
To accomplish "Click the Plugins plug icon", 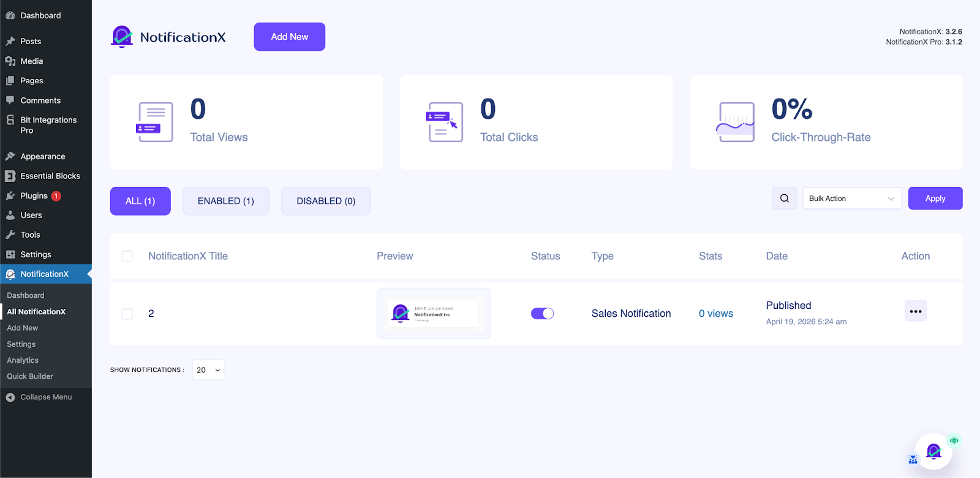I will (x=10, y=195).
